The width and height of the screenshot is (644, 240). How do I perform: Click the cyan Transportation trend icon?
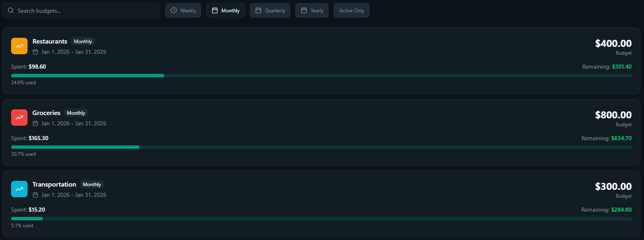19,189
